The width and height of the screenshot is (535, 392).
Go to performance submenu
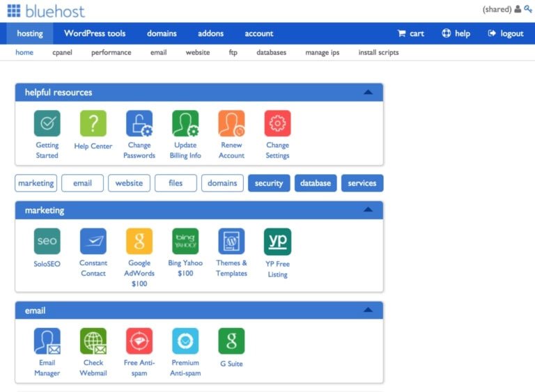(111, 52)
